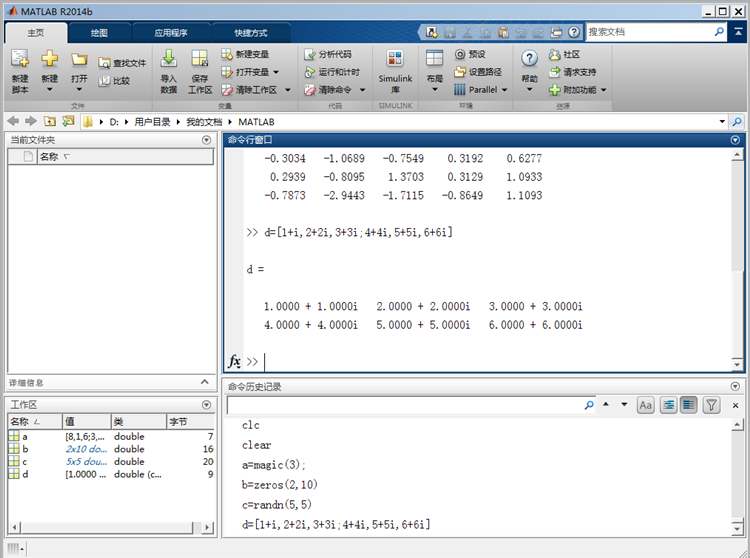Click the Community (社区) button
Image resolution: width=750 pixels, height=558 pixels.
pos(564,54)
